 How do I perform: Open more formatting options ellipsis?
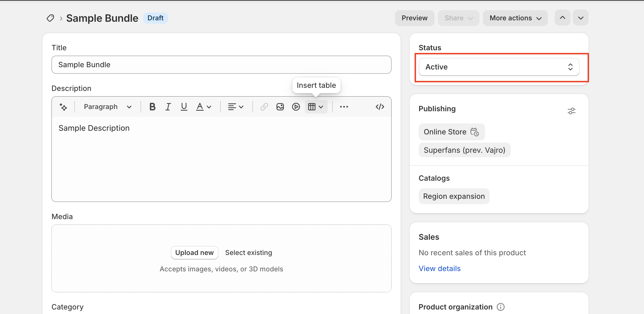(x=344, y=107)
